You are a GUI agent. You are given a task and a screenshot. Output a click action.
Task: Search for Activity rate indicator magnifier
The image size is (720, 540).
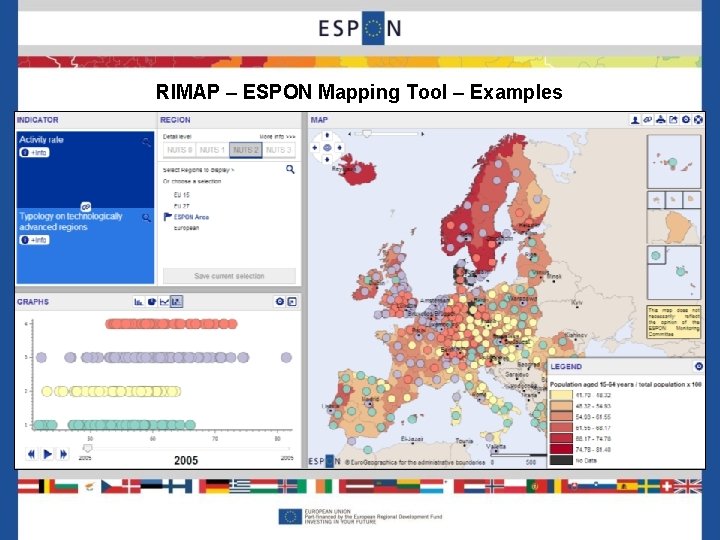click(x=146, y=142)
